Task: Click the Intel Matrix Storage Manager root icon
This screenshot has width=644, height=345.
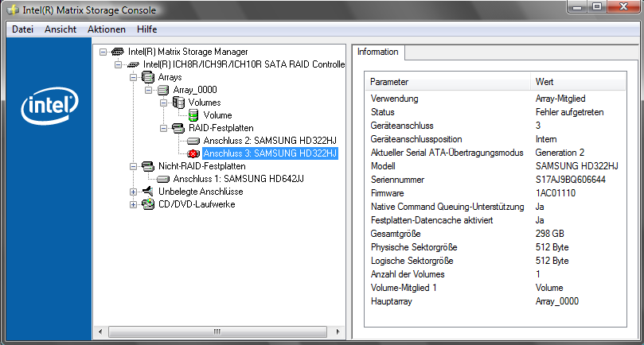Action: click(118, 52)
